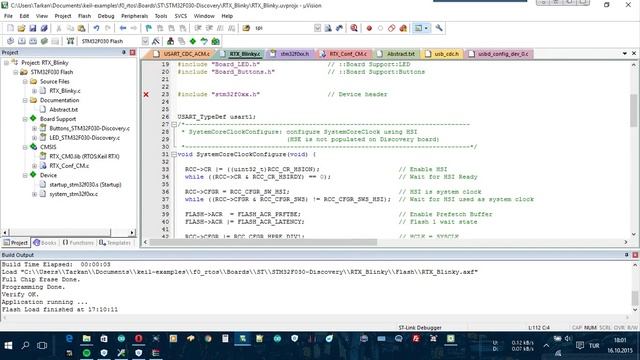Screen dimensions: 640x360
Task: Click the Download to flash icon
Action: coord(71,41)
